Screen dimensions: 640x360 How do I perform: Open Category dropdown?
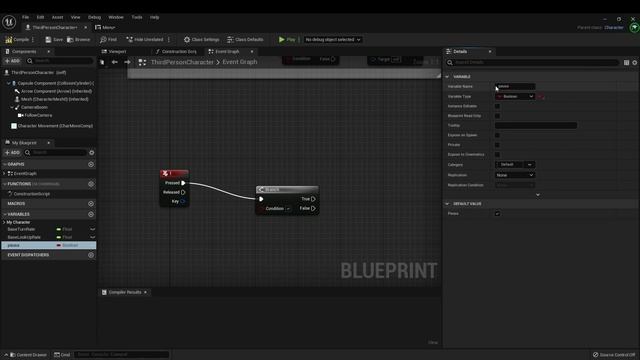[x=515, y=164]
